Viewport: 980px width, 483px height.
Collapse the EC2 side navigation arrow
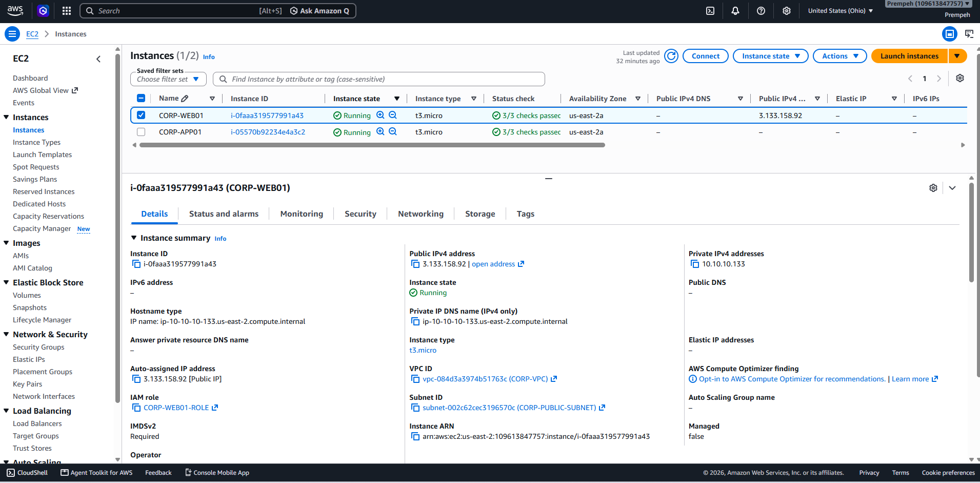click(x=98, y=59)
